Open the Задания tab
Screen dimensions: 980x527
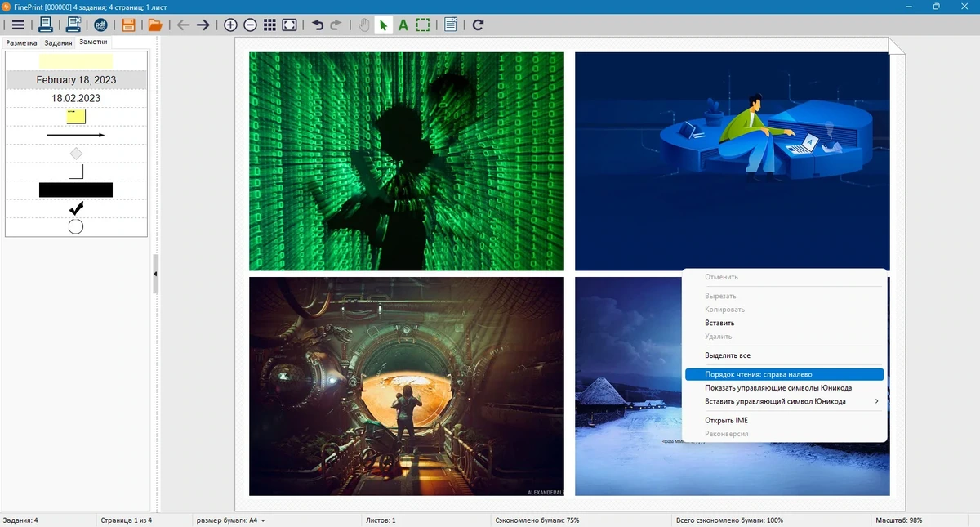pyautogui.click(x=58, y=42)
